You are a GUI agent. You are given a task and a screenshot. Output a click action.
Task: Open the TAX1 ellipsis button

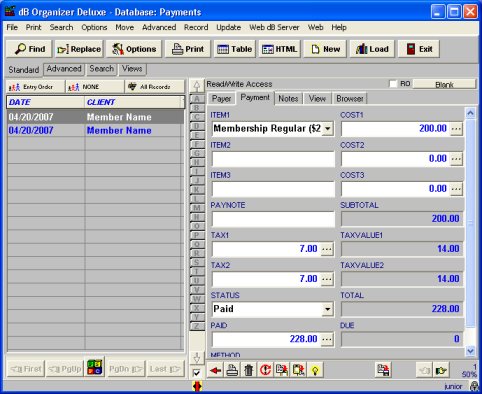(327, 249)
